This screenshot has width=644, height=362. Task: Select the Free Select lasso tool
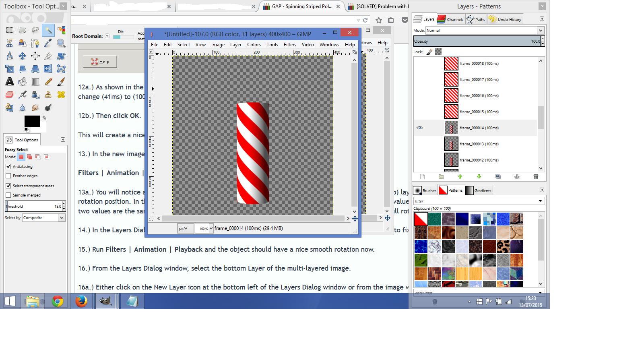(x=35, y=30)
